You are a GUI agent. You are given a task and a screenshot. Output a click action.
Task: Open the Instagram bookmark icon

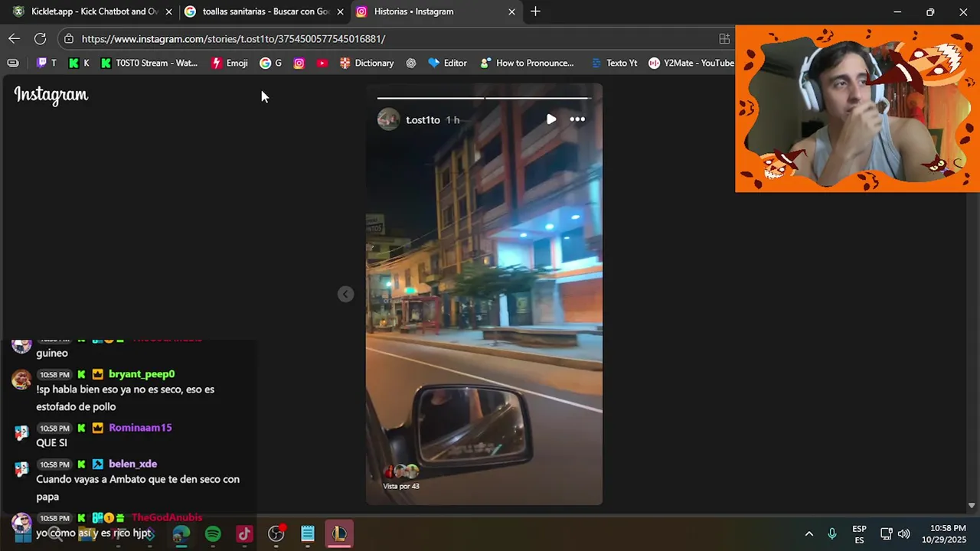tap(299, 63)
